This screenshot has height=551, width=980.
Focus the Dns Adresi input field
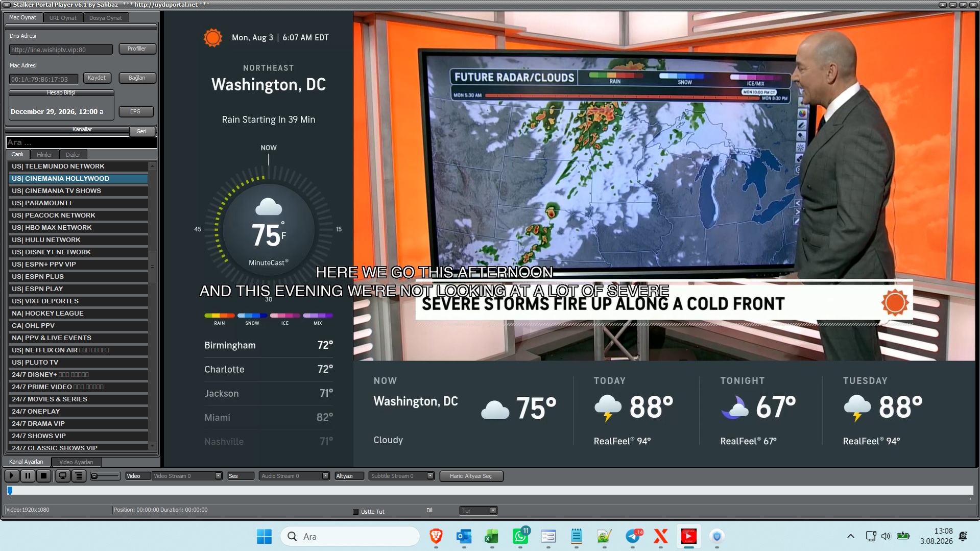coord(61,50)
